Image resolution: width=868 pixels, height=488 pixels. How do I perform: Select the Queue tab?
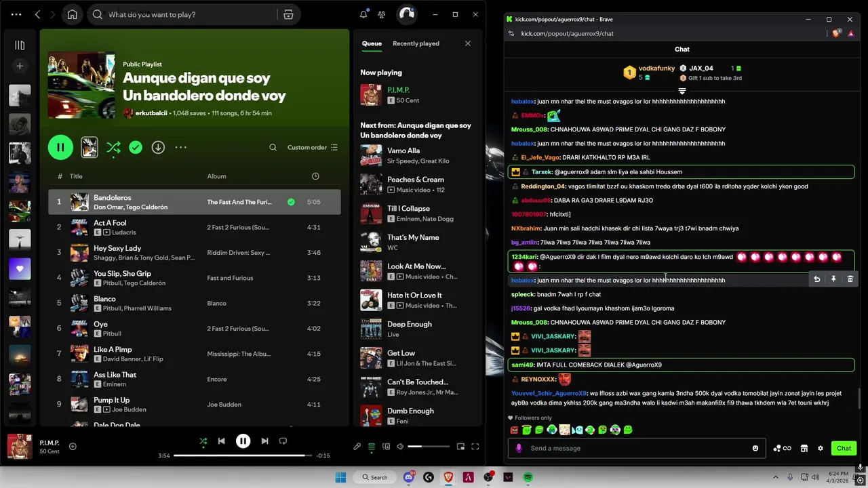click(x=372, y=43)
